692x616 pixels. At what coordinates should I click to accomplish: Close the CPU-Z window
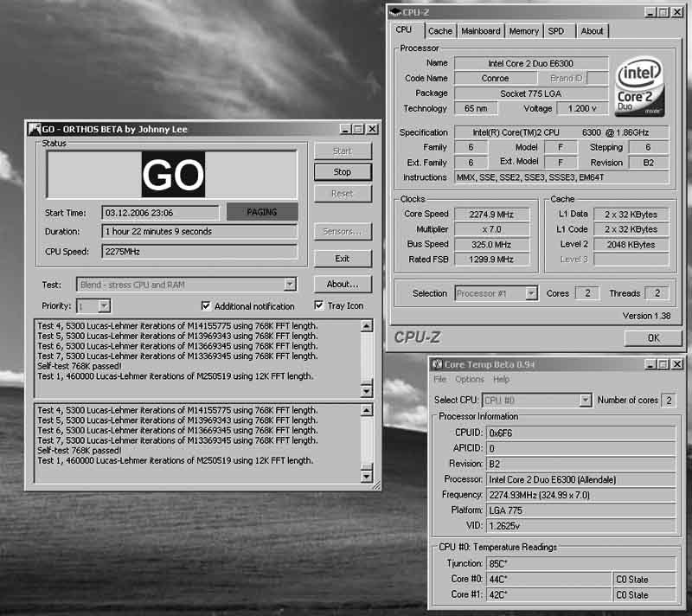point(677,12)
